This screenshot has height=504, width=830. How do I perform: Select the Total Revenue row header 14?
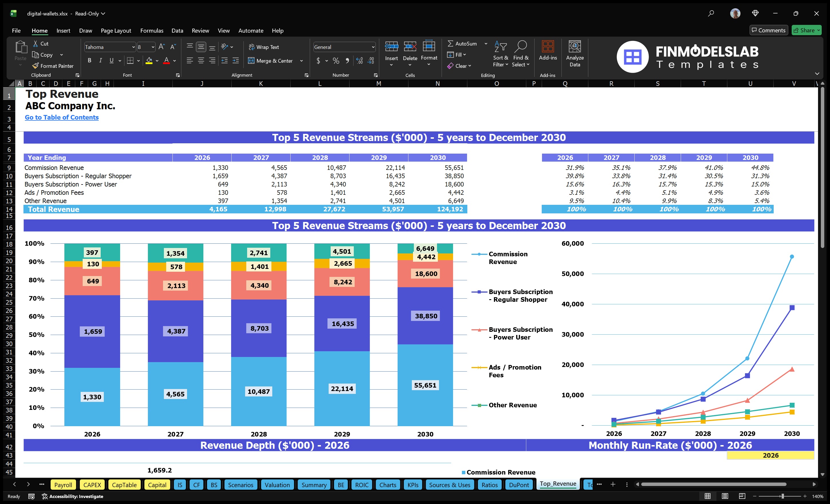[9, 209]
